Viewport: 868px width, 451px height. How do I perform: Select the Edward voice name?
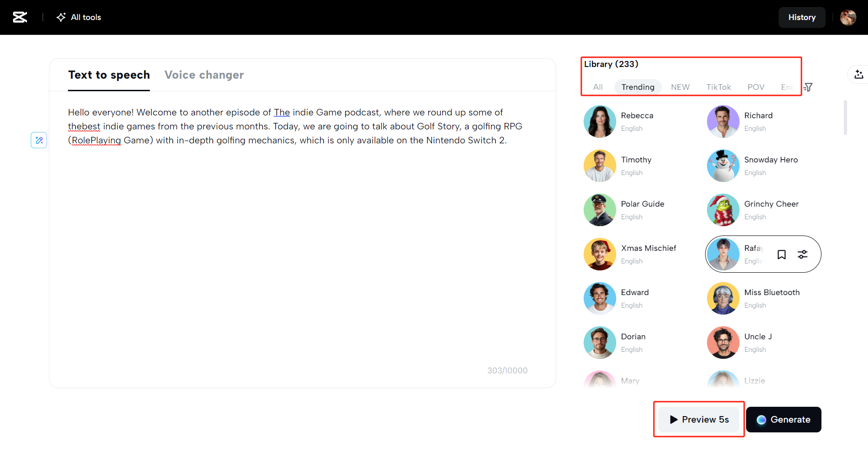pyautogui.click(x=635, y=292)
